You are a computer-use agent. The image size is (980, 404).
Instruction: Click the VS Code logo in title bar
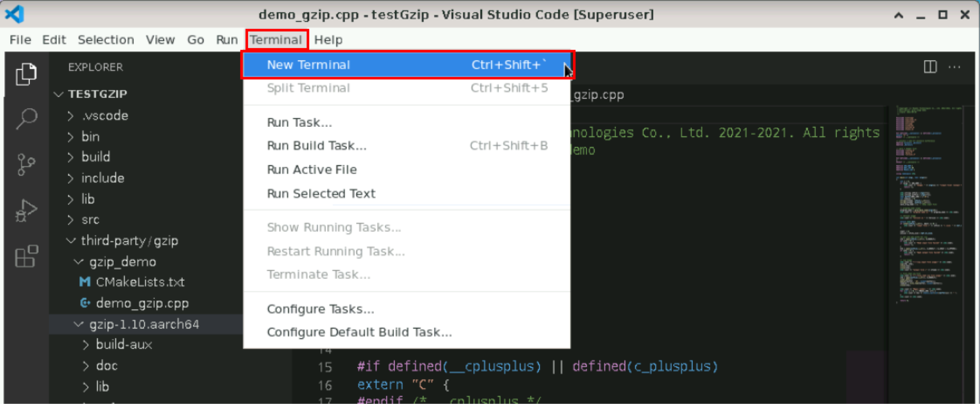coord(14,14)
